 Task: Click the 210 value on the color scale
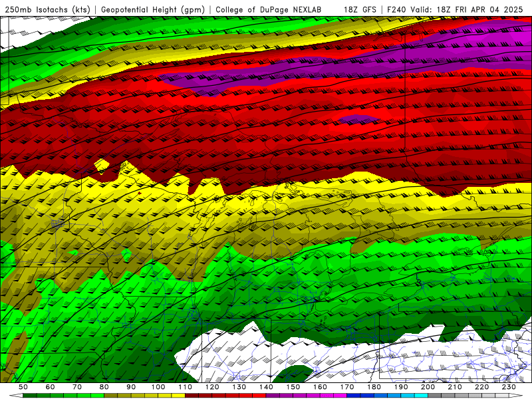click(455, 387)
